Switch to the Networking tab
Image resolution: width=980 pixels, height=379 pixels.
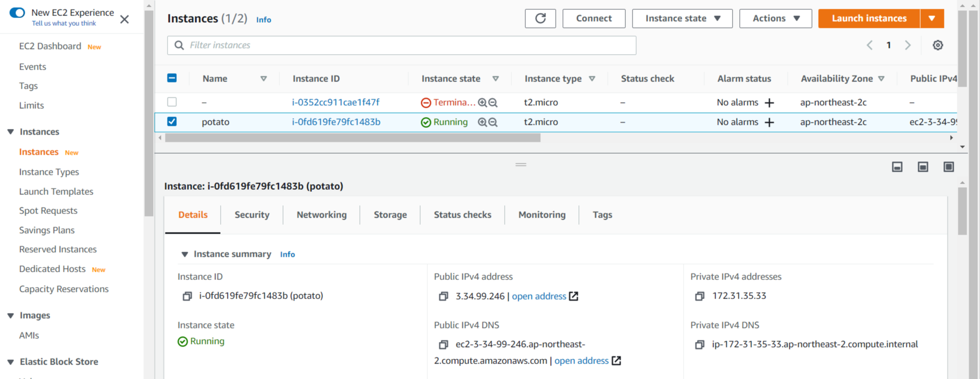tap(322, 215)
